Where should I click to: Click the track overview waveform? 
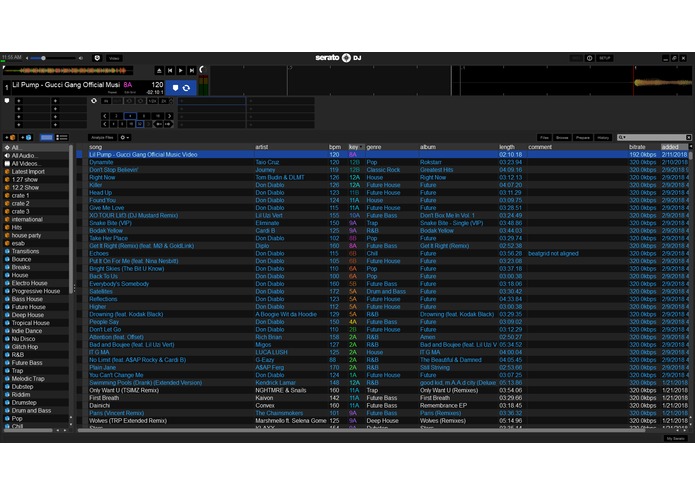pos(68,70)
